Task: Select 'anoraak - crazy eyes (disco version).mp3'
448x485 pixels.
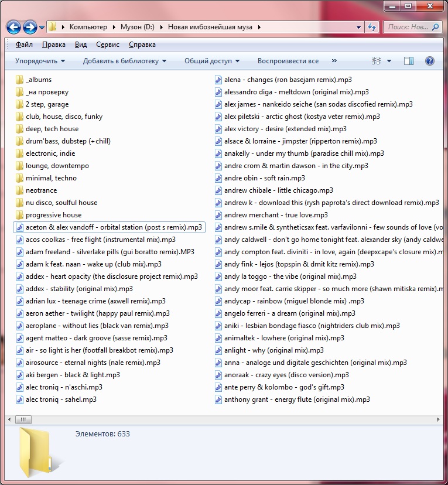Action: pos(286,375)
